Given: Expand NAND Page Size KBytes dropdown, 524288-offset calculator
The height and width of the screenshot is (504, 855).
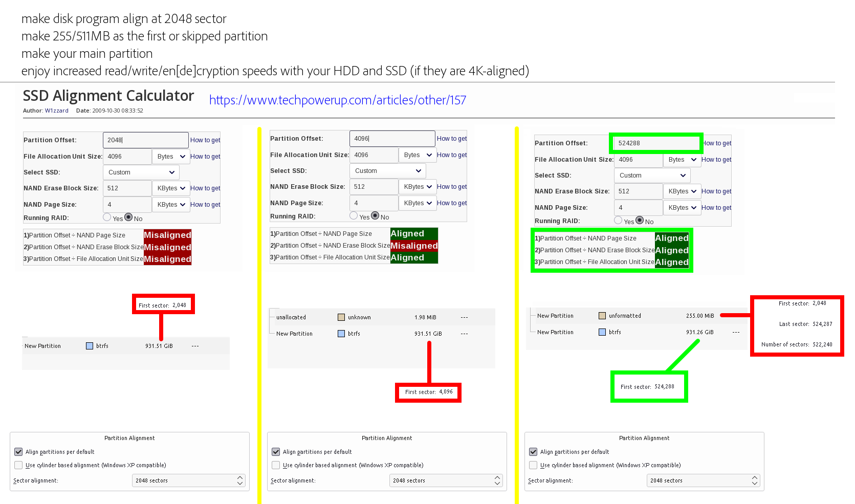Looking at the screenshot, I should (x=683, y=208).
